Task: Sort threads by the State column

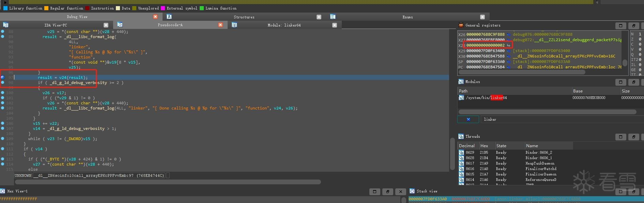Action: click(509, 146)
